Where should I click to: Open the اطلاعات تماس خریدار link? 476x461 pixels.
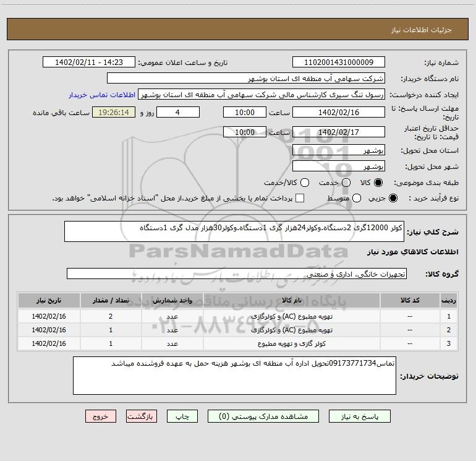click(102, 95)
